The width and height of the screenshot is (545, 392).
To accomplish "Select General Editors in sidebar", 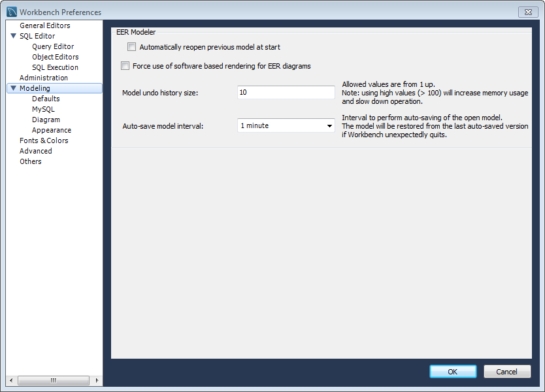I will click(x=45, y=25).
